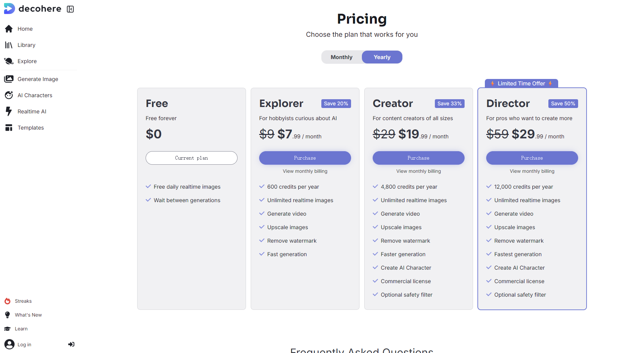Open the Streaks flame icon
Image resolution: width=644 pixels, height=353 pixels.
(x=7, y=301)
